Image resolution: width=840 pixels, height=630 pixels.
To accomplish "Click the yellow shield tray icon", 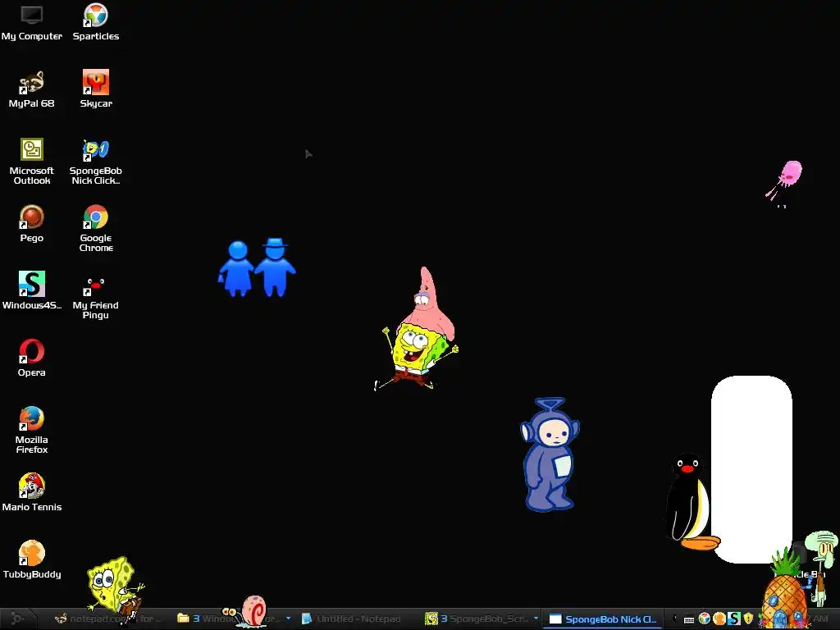I will pyautogui.click(x=748, y=619).
